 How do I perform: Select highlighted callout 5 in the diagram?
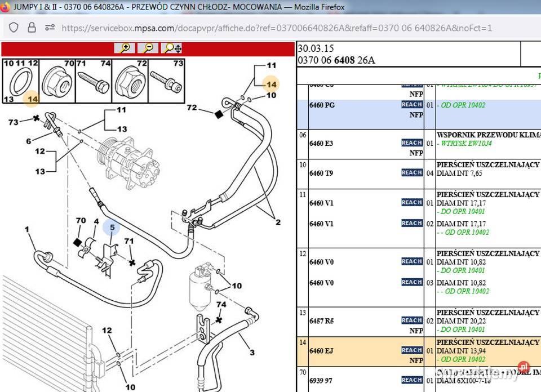point(112,228)
